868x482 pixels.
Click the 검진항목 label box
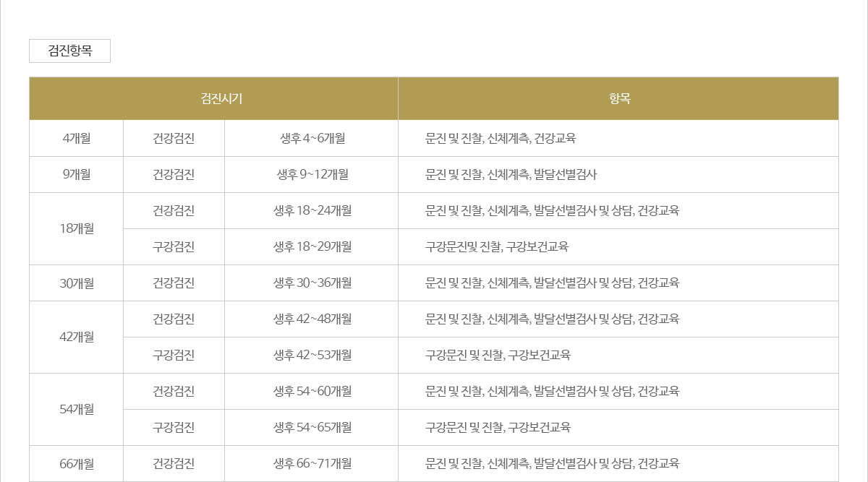coord(69,51)
